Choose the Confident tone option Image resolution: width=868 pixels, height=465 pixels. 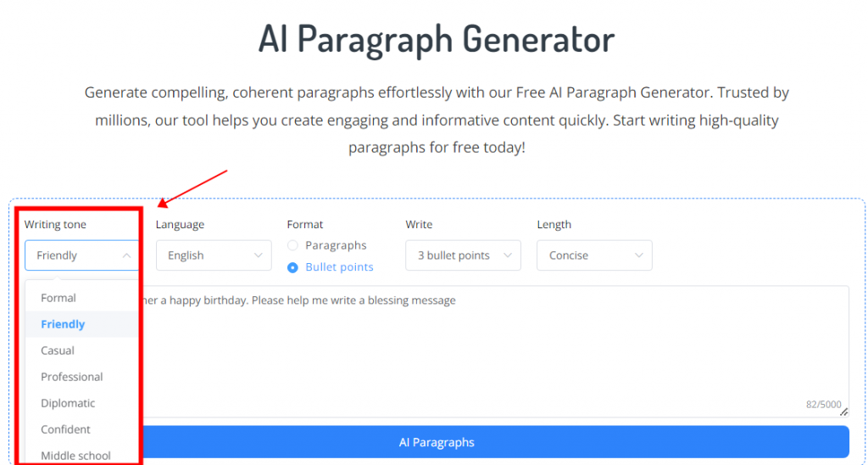pyautogui.click(x=65, y=429)
